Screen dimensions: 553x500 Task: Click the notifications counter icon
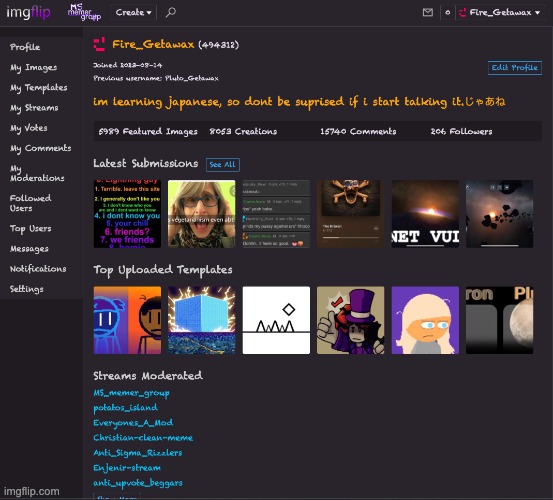coord(448,12)
